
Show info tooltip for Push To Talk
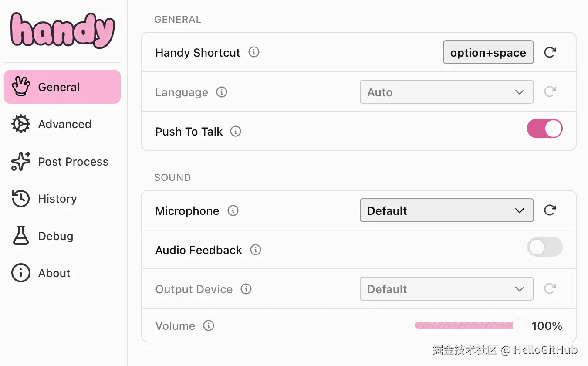[x=236, y=131]
